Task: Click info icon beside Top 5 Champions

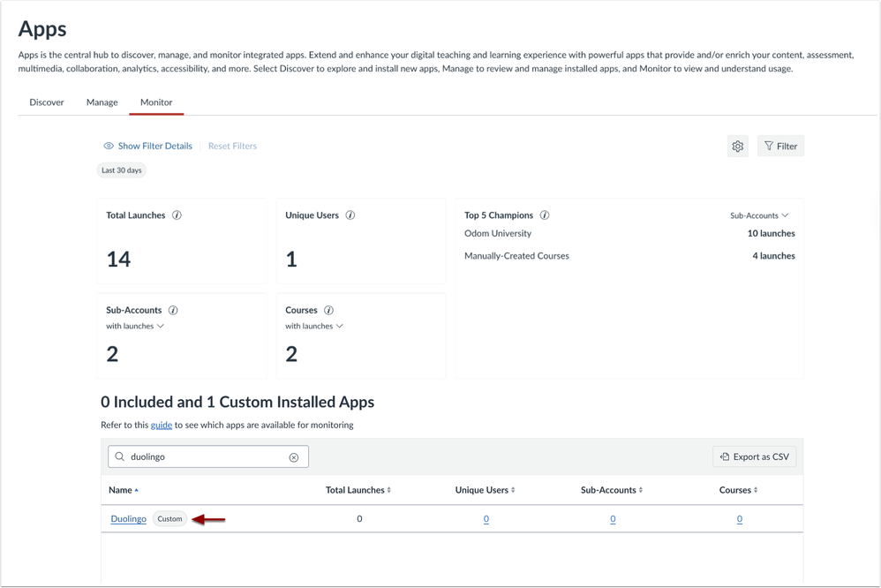Action: click(545, 215)
